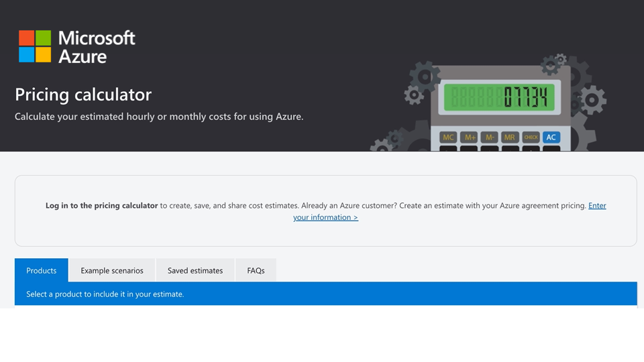This screenshot has height=362, width=644.
Task: Click the CHECK calculator key
Action: click(x=531, y=137)
